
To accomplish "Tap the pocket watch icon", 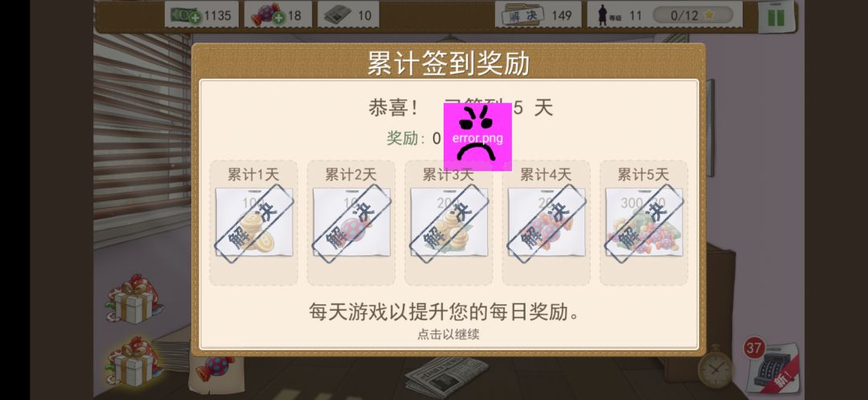I will (x=714, y=367).
